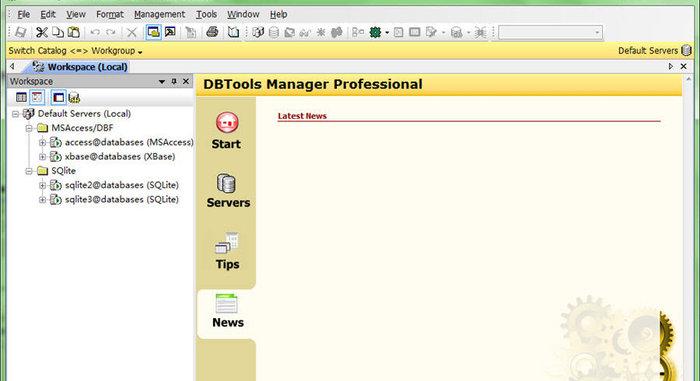Click the Latest News heading
Viewport: 700px width, 381px height.
click(x=302, y=116)
